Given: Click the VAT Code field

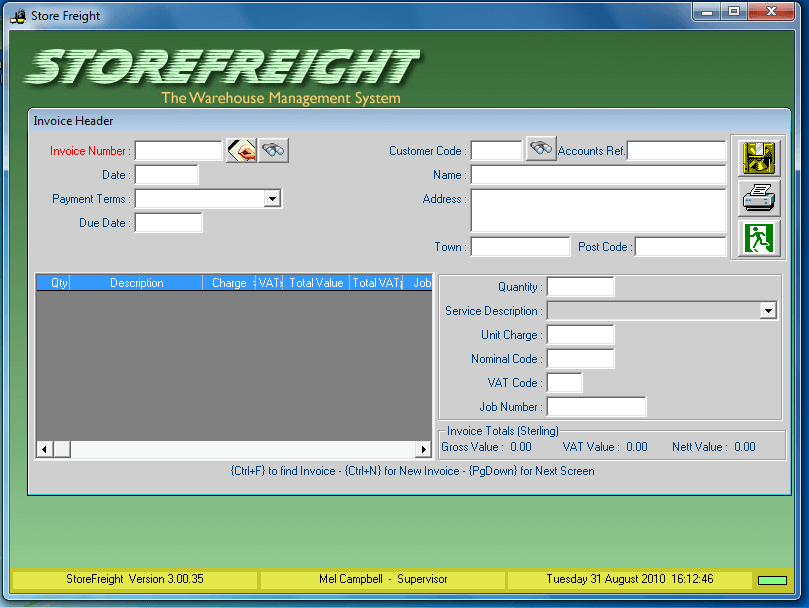Looking at the screenshot, I should (564, 383).
